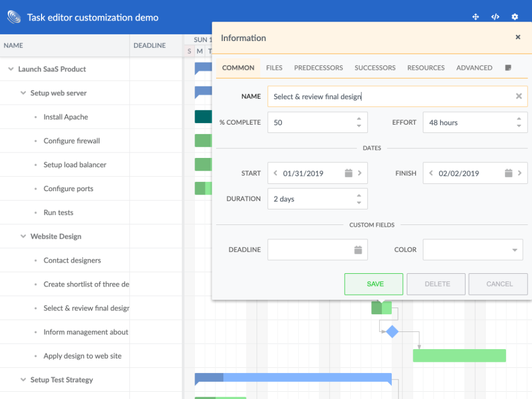Increase the % Complete value

[x=359, y=119]
